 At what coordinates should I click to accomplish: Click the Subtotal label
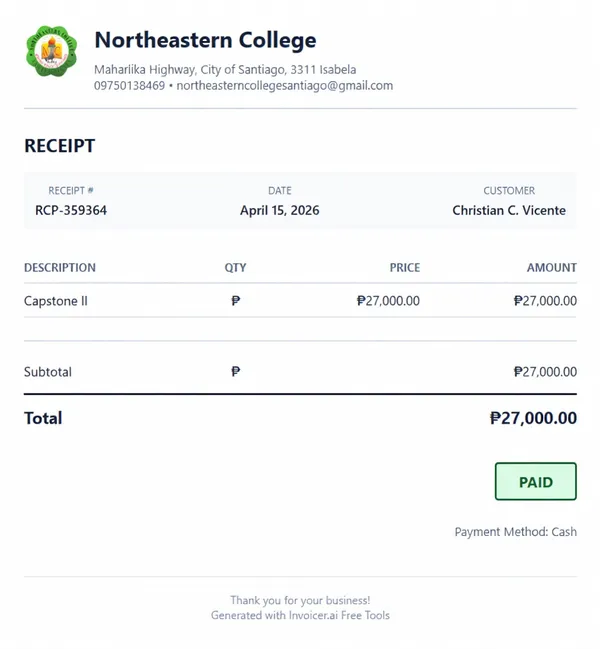click(x=48, y=372)
